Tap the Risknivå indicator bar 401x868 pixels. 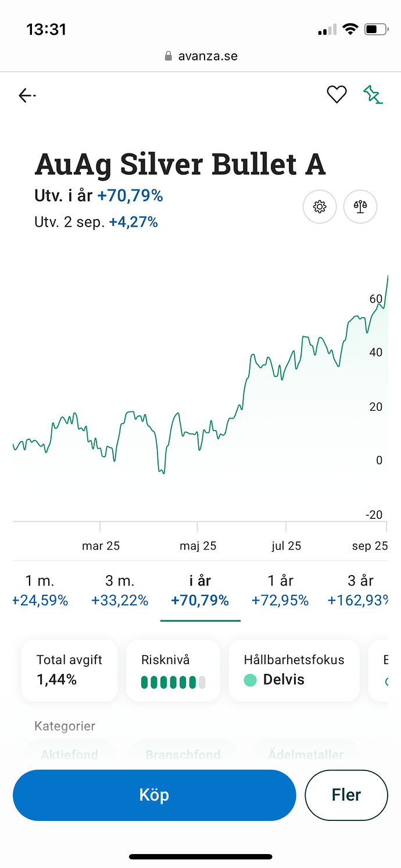(173, 682)
